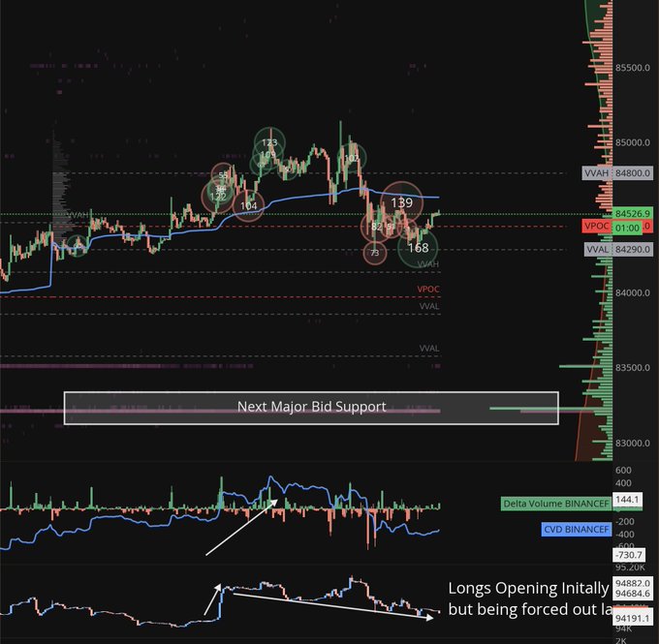Select the trade bubble labeled 102

point(352,158)
